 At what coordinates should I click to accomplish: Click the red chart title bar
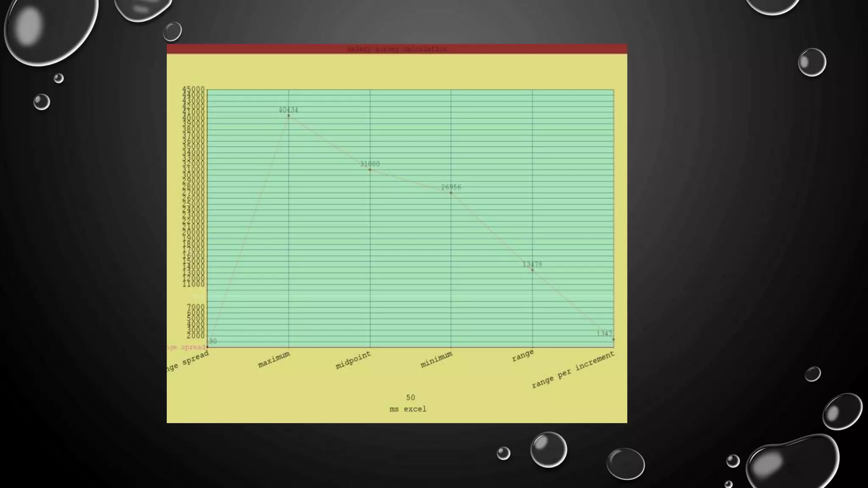397,49
